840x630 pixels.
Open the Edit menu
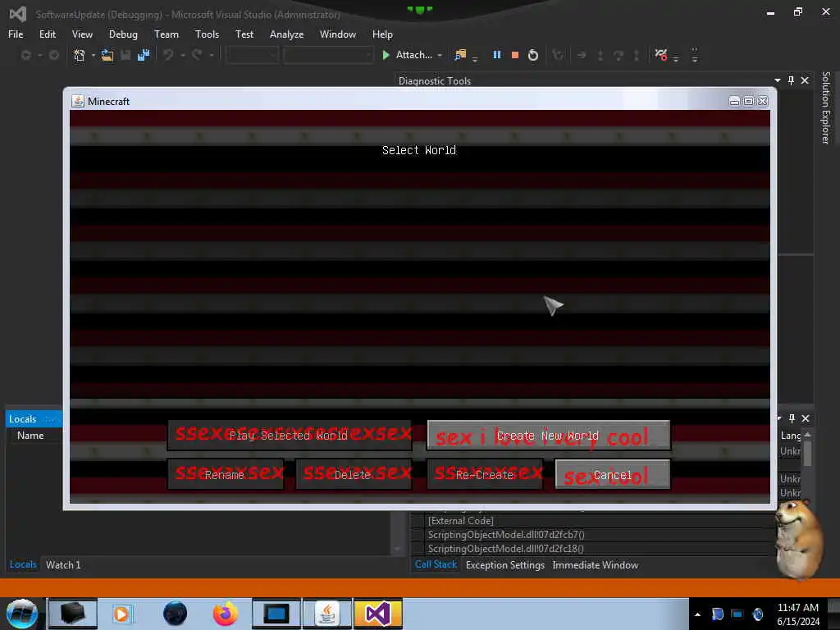coord(48,34)
